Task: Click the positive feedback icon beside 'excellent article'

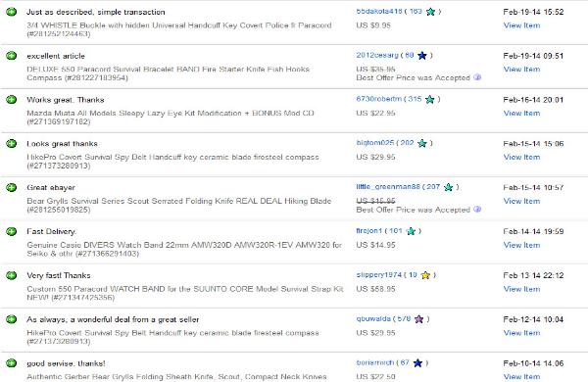Action: (x=11, y=56)
